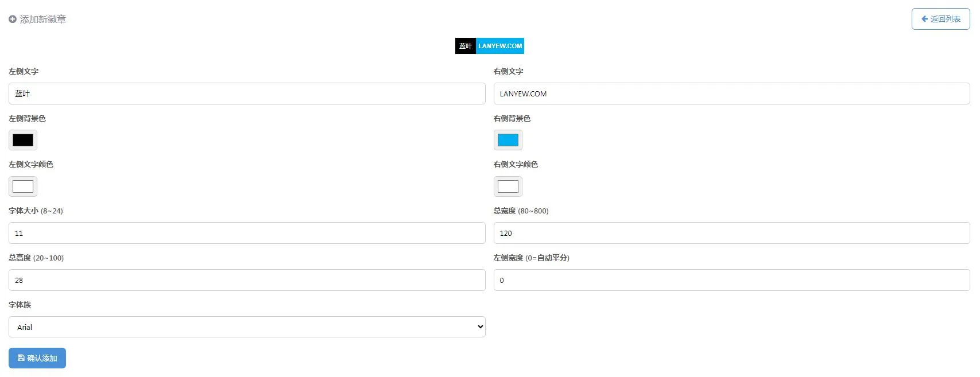Click the 返回列表 button
This screenshot has width=980, height=377.
click(941, 19)
